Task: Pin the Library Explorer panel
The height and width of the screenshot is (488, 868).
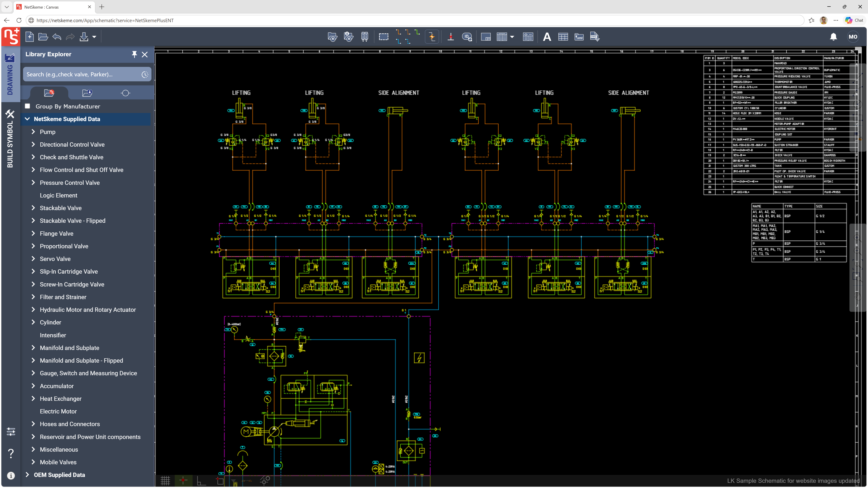Action: tap(134, 54)
